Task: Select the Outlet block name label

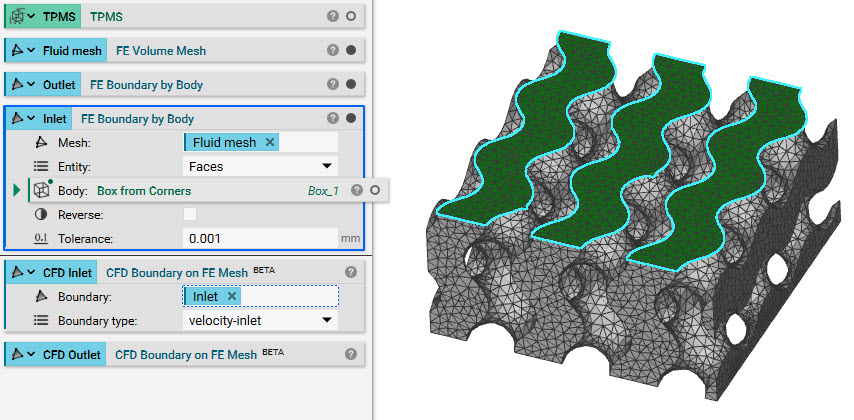Action: [x=59, y=84]
